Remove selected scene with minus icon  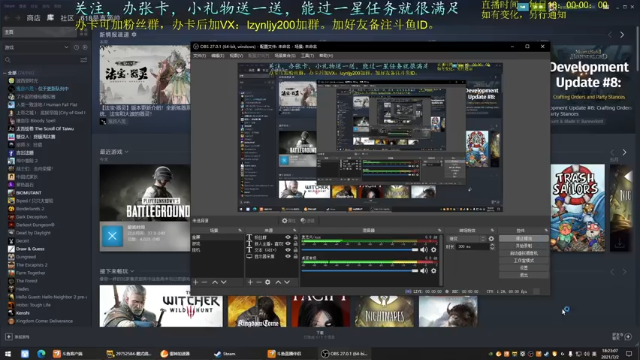click(204, 282)
